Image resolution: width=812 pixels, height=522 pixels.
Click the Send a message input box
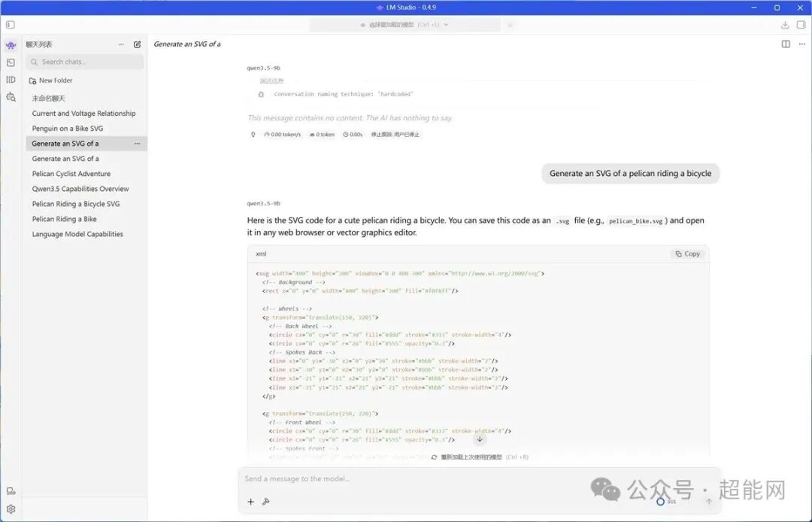479,479
